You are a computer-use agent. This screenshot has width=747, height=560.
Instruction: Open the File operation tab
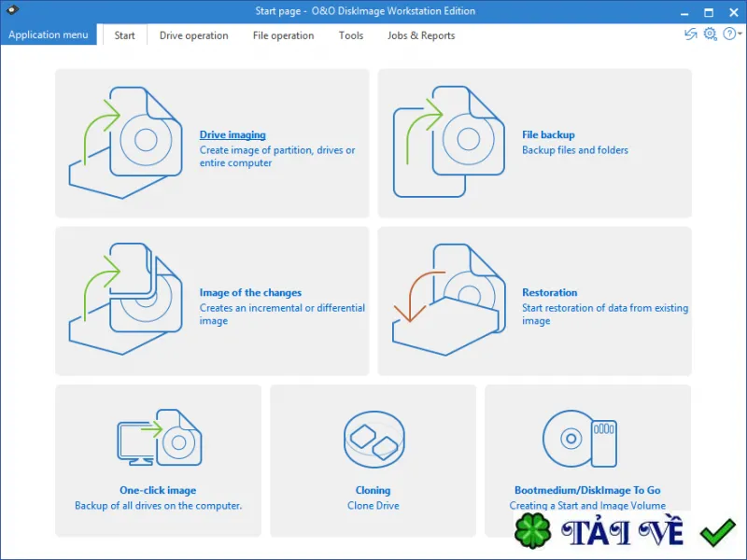(283, 35)
